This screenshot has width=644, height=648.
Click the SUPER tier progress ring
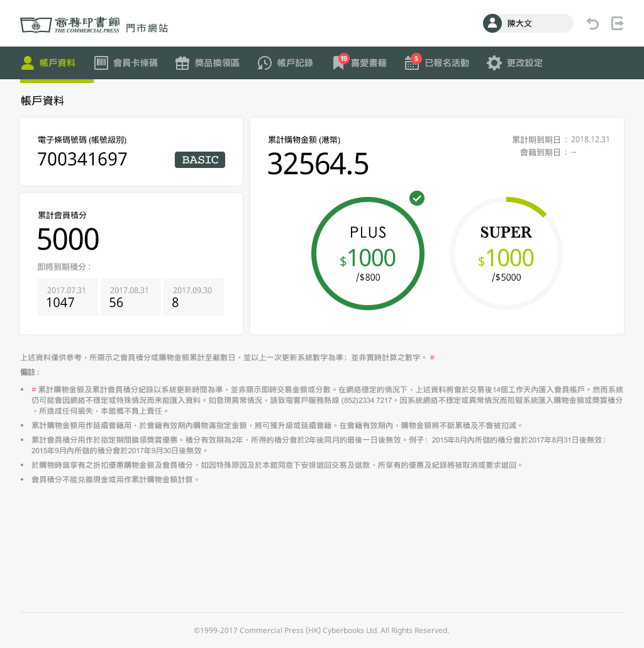coord(506,254)
